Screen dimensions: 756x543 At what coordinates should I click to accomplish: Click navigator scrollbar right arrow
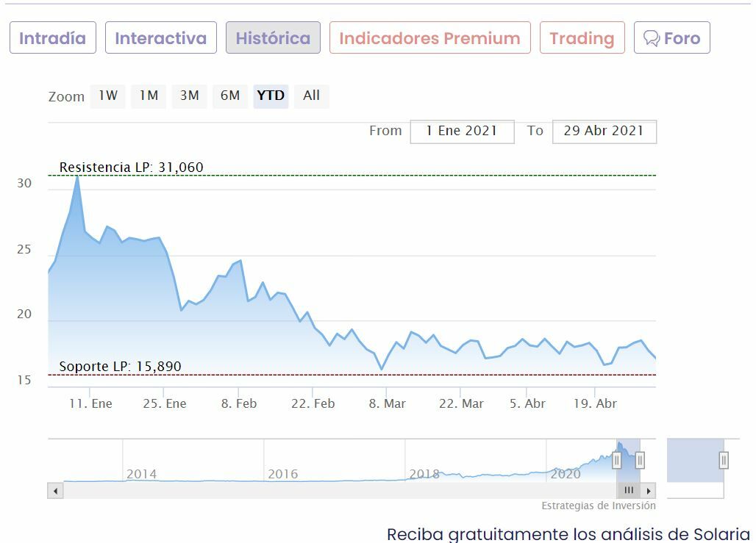click(649, 490)
